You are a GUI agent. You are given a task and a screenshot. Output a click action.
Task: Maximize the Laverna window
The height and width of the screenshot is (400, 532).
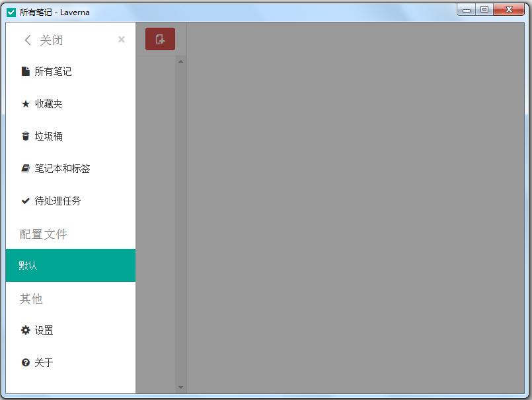tap(484, 9)
